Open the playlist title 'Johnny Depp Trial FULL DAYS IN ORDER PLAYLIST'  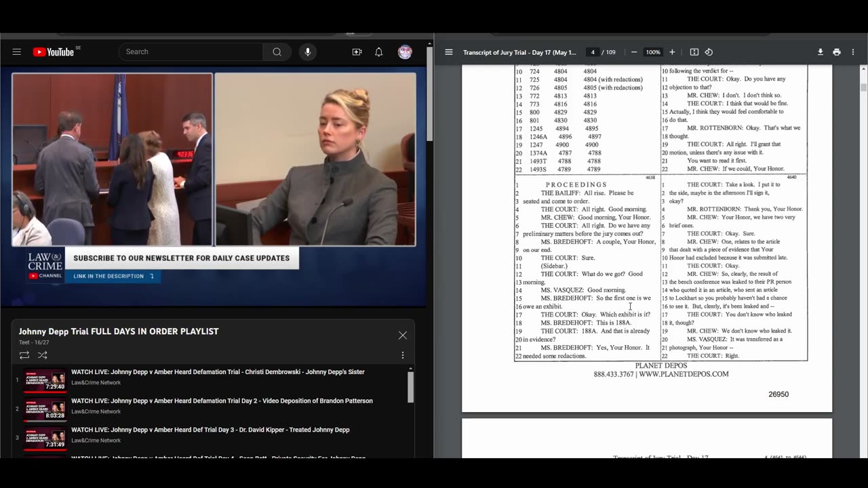pos(119,331)
